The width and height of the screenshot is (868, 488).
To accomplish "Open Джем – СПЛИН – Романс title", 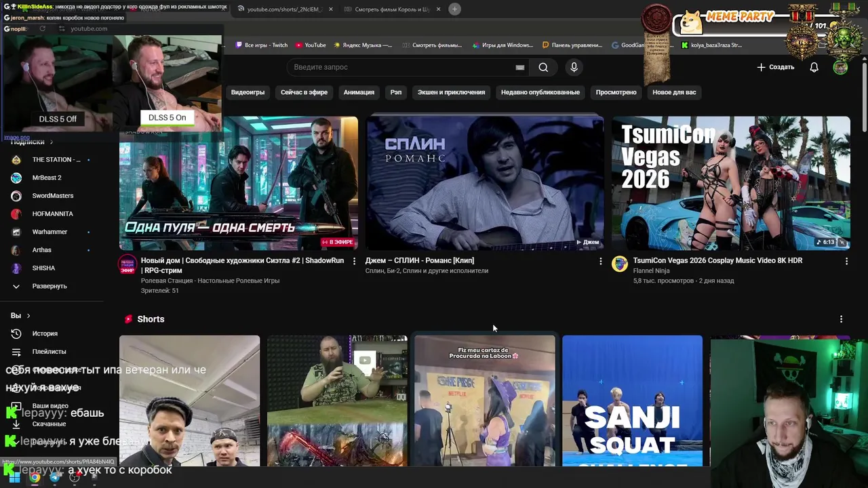I will [x=420, y=260].
